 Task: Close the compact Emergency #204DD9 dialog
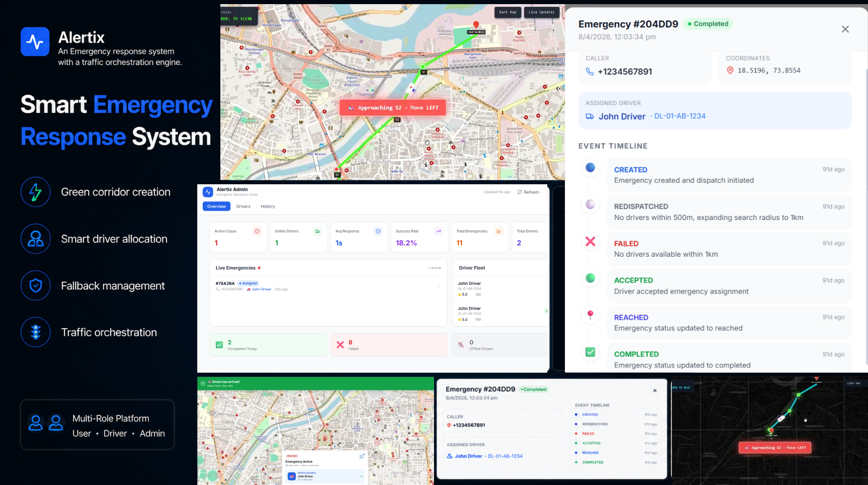(x=655, y=391)
